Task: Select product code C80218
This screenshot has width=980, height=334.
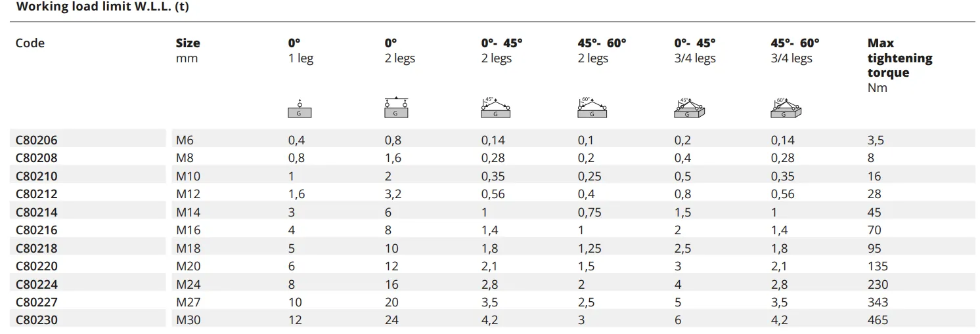Action: tap(36, 248)
